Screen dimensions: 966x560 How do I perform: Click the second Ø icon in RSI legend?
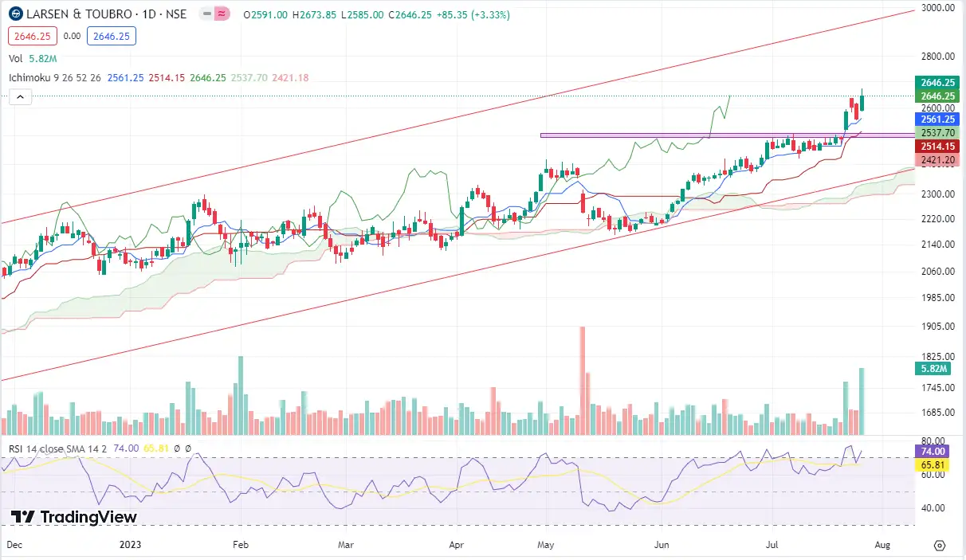[x=189, y=448]
